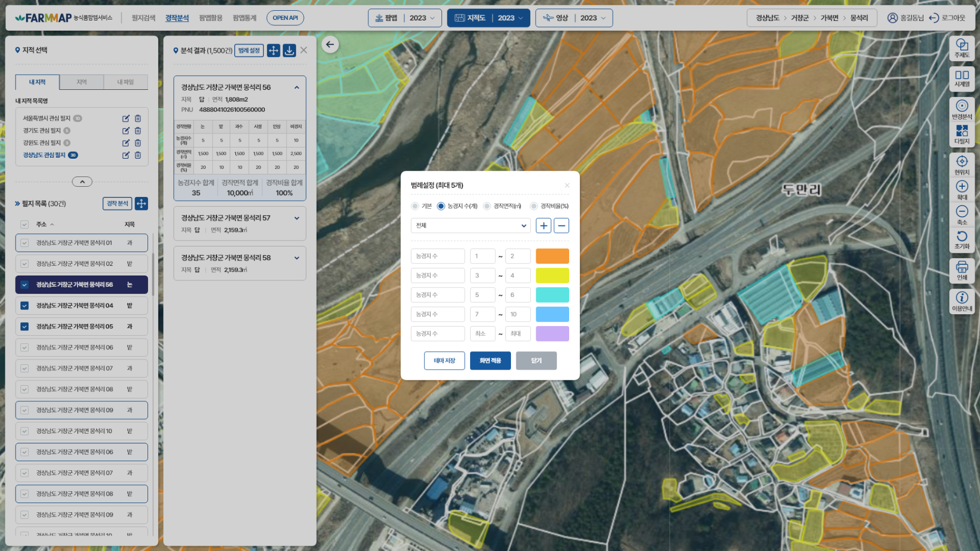Click the back arrow button on map
The width and height of the screenshot is (980, 551).
point(330,44)
